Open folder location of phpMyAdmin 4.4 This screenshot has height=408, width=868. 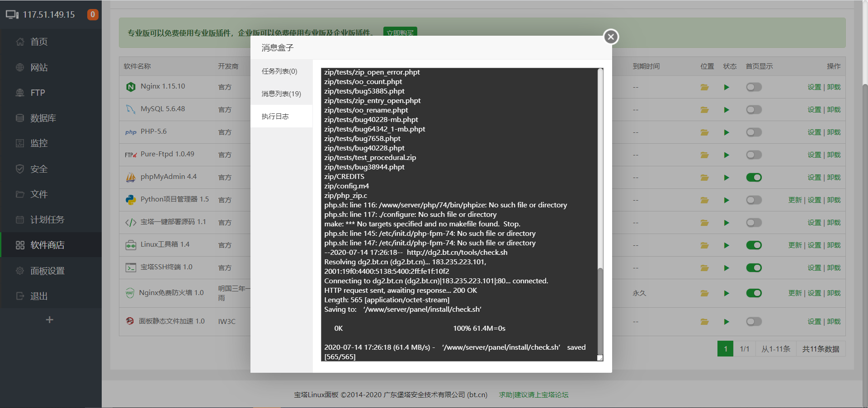pyautogui.click(x=704, y=178)
